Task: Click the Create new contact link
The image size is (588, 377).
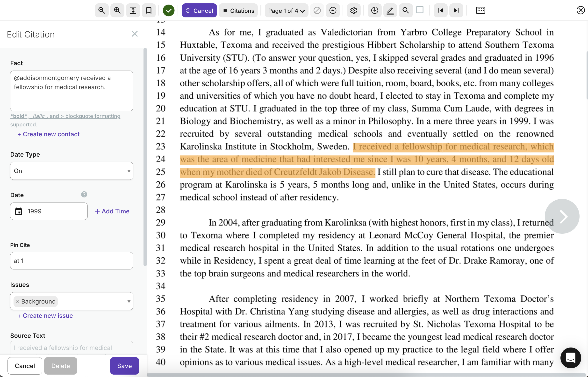Action: [49, 134]
